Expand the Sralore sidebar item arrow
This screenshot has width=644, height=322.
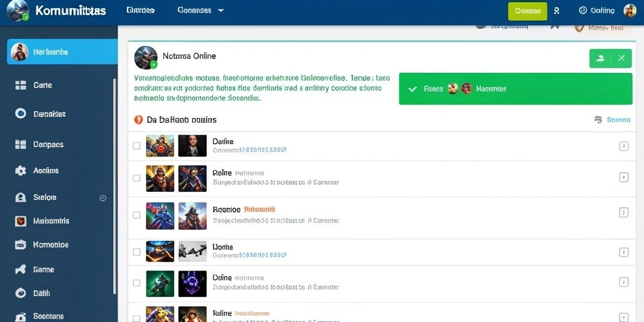tap(103, 198)
